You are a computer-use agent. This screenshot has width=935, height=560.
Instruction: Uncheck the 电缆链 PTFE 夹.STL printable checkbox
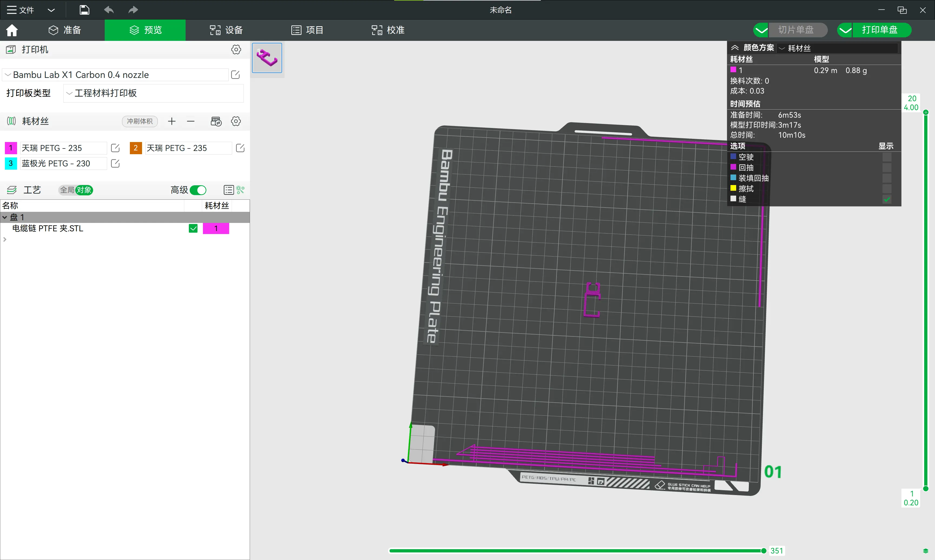tap(193, 228)
